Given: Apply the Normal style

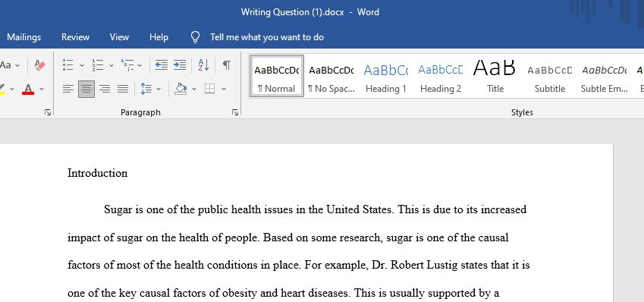Looking at the screenshot, I should [x=277, y=76].
